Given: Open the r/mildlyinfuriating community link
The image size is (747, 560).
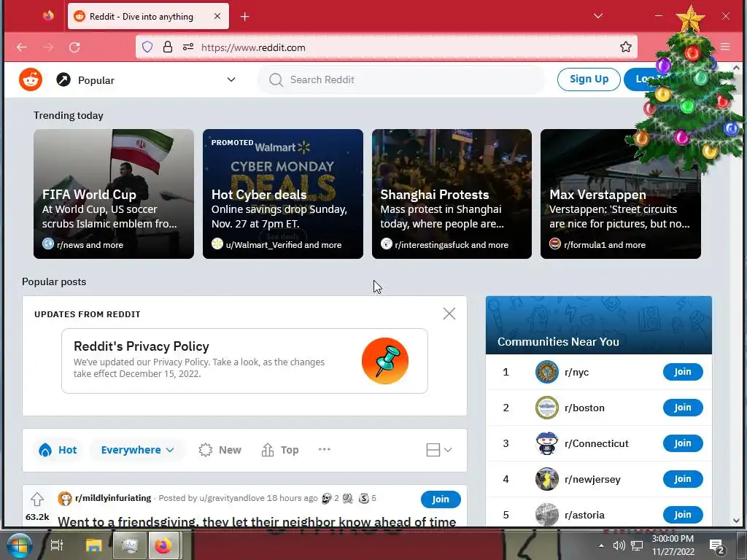Looking at the screenshot, I should (x=113, y=497).
